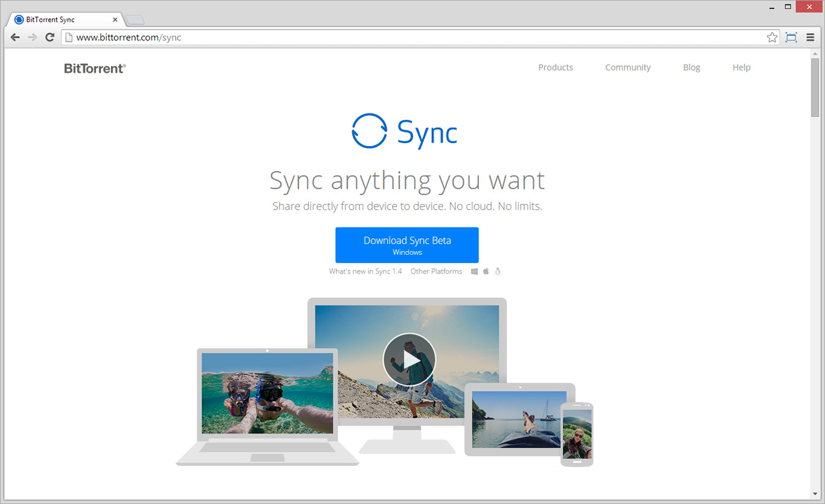Screen dimensions: 825x504
Task: Open What's new in Sync 1.4 link
Action: pos(365,272)
